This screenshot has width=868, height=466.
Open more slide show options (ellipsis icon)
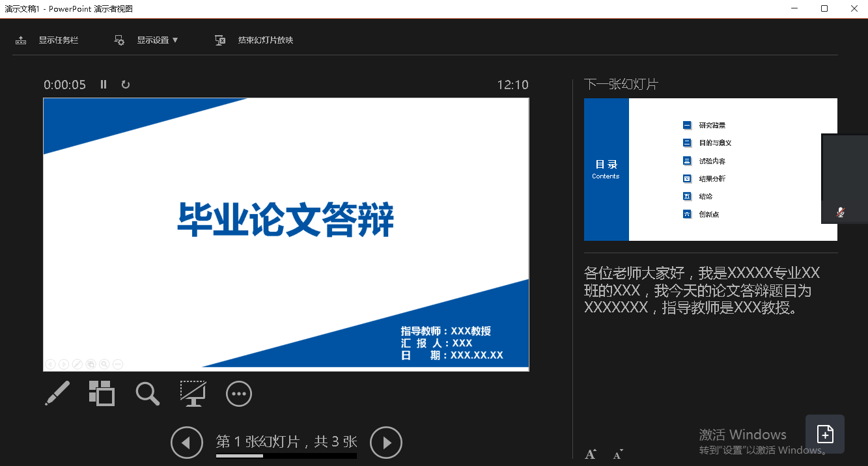238,393
